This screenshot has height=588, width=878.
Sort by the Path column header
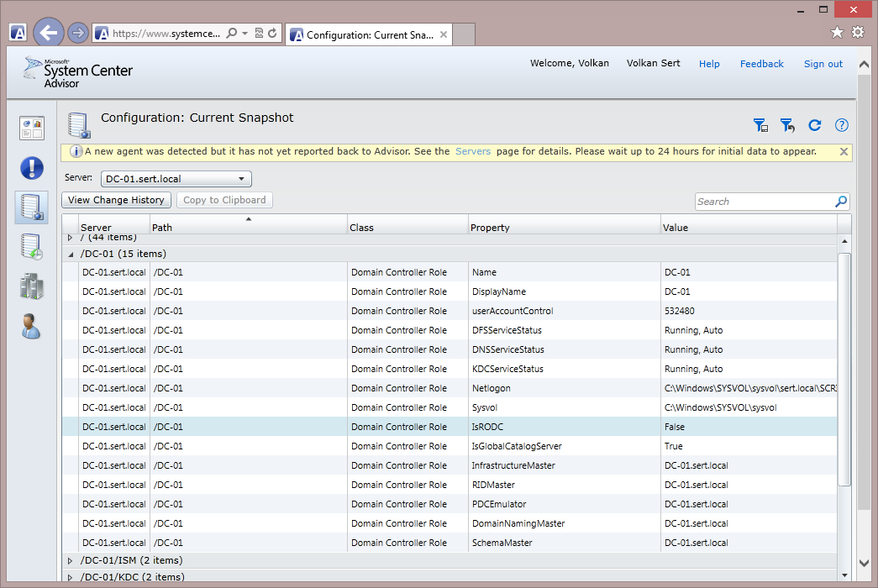(x=249, y=224)
